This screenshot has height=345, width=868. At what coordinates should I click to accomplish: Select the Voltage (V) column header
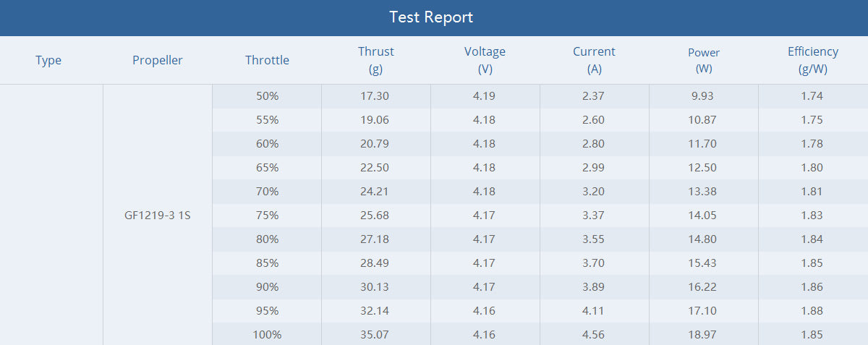(x=485, y=60)
